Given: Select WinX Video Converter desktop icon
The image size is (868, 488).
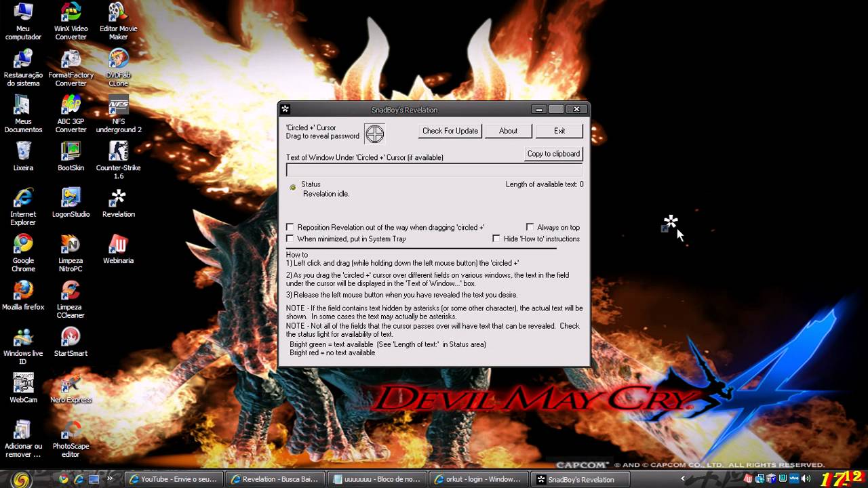Looking at the screenshot, I should tap(71, 22).
